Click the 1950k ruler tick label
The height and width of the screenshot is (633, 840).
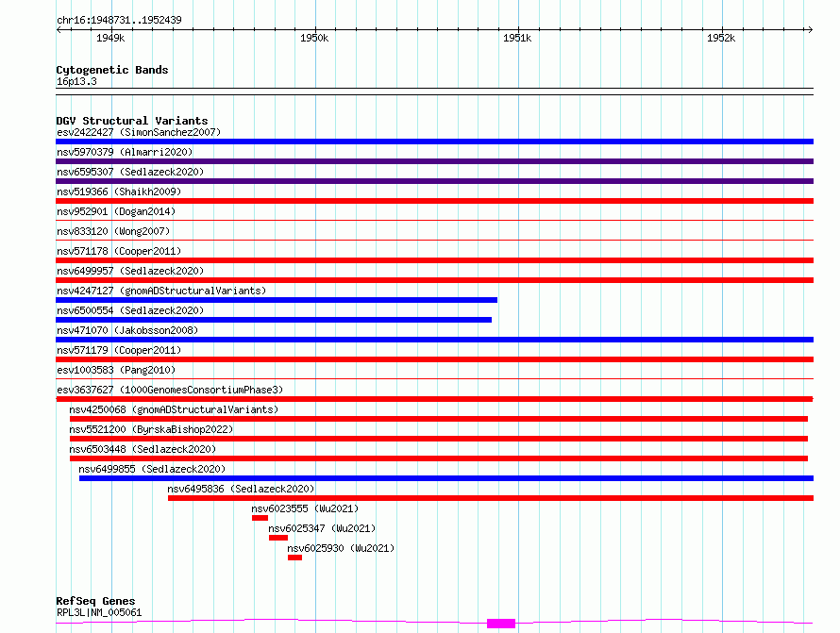tap(314, 38)
